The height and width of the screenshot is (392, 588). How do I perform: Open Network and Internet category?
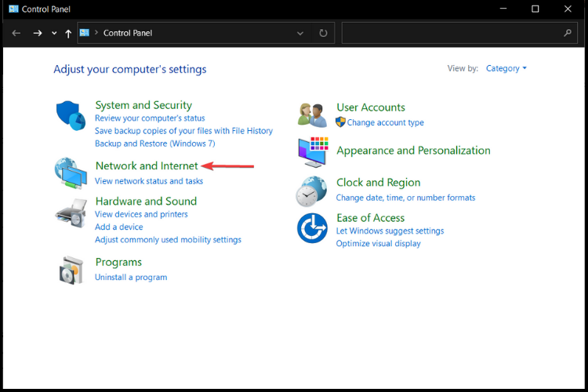point(147,165)
